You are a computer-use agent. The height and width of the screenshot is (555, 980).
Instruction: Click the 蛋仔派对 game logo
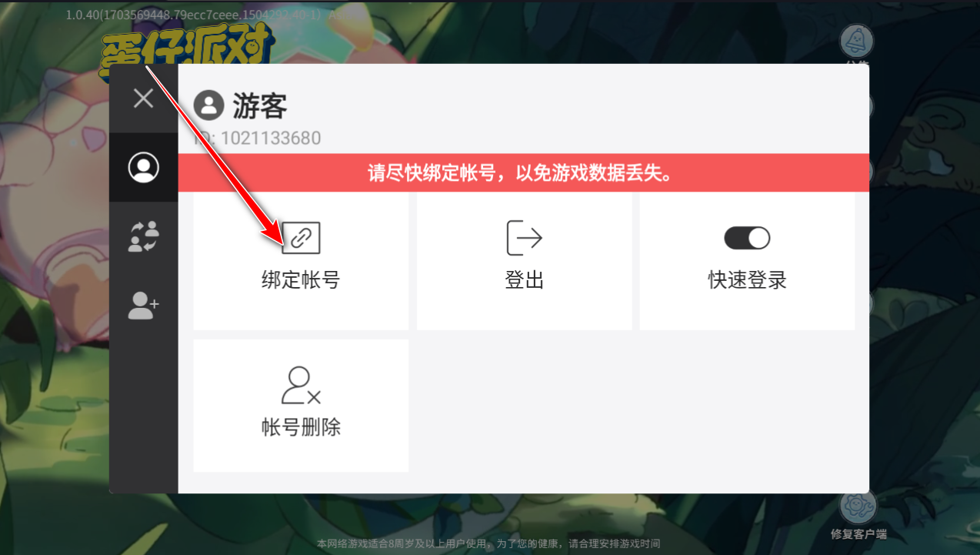[186, 48]
